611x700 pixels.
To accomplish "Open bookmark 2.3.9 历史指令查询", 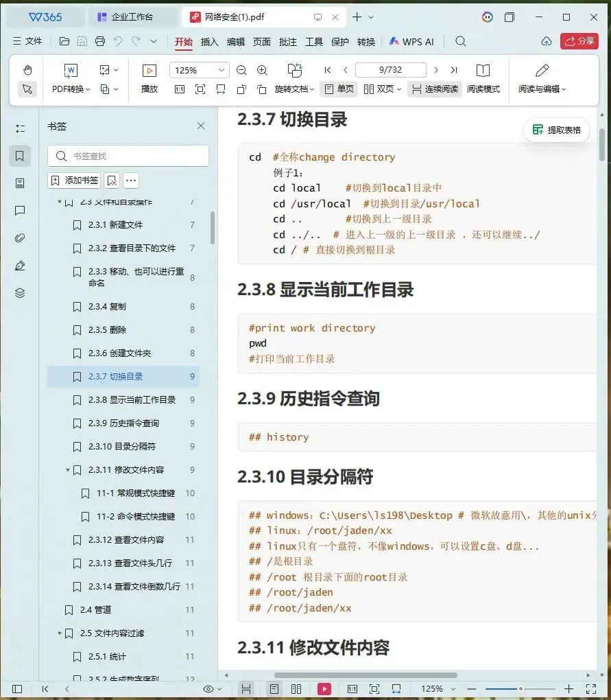I will tap(123, 423).
